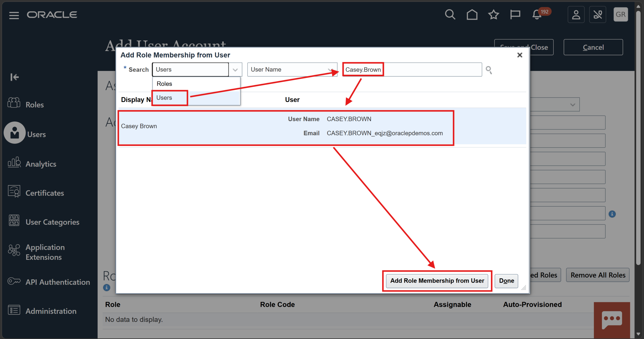
Task: Close the Add Role Membership dialog
Action: (520, 55)
